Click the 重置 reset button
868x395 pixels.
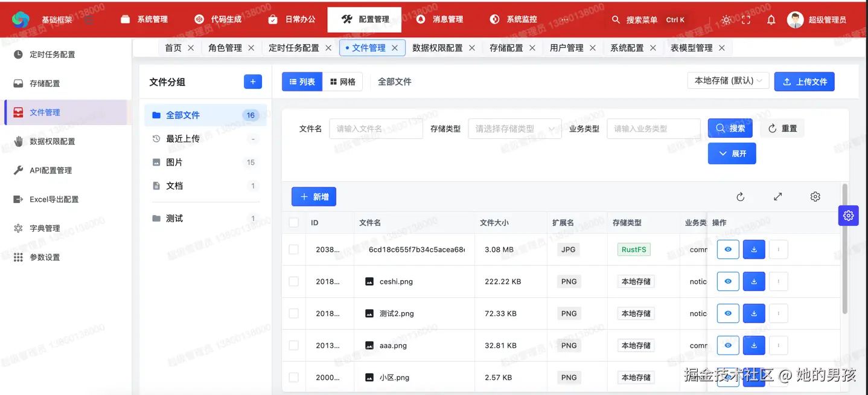[782, 129]
